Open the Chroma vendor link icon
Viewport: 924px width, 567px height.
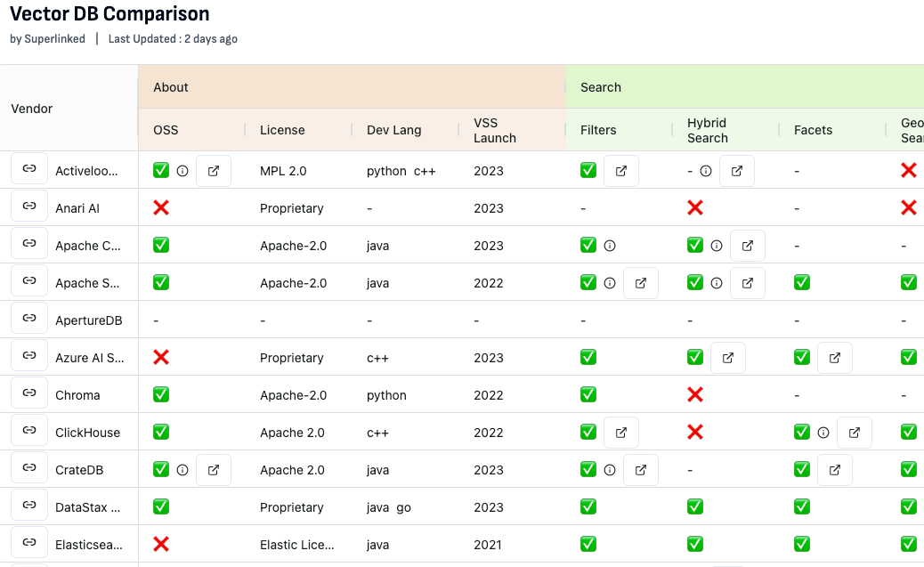[28, 393]
